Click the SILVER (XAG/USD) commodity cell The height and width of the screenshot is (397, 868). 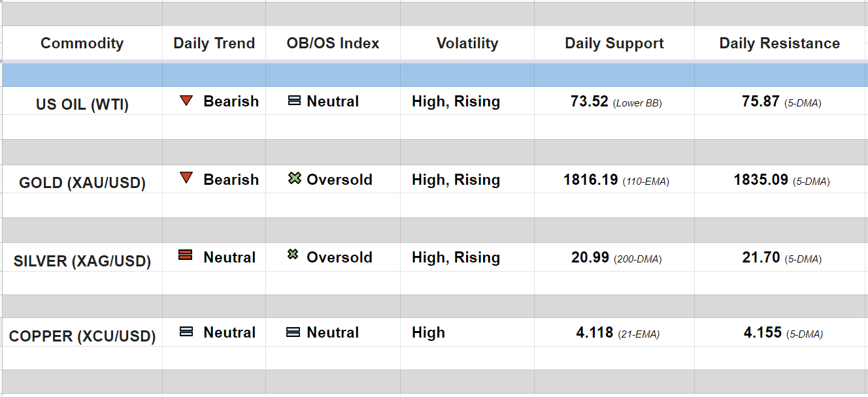click(x=82, y=261)
